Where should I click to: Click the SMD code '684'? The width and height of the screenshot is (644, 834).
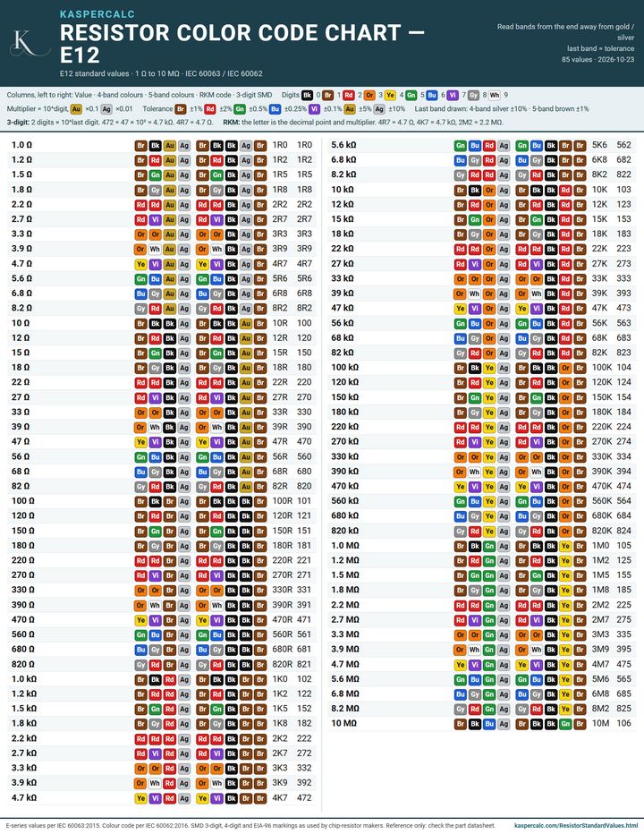pyautogui.click(x=623, y=516)
